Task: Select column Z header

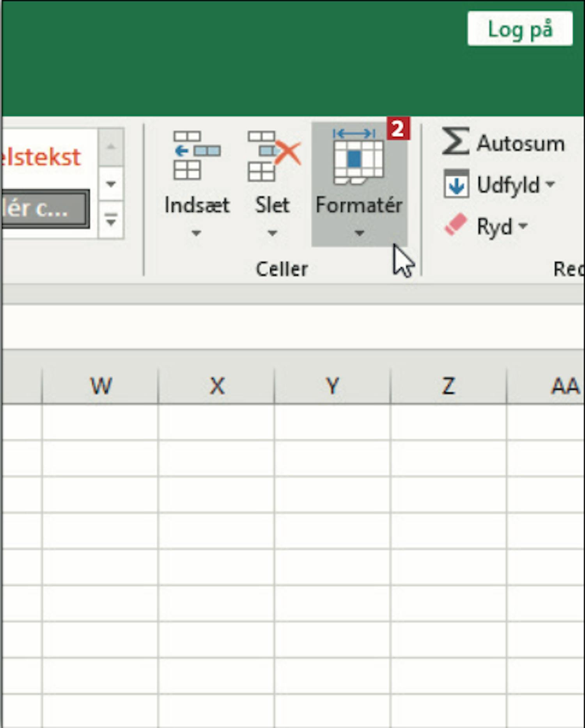Action: 448,386
